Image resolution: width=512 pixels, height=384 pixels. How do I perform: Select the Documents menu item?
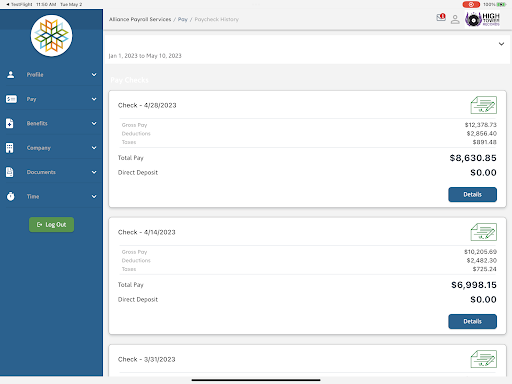coord(51,172)
